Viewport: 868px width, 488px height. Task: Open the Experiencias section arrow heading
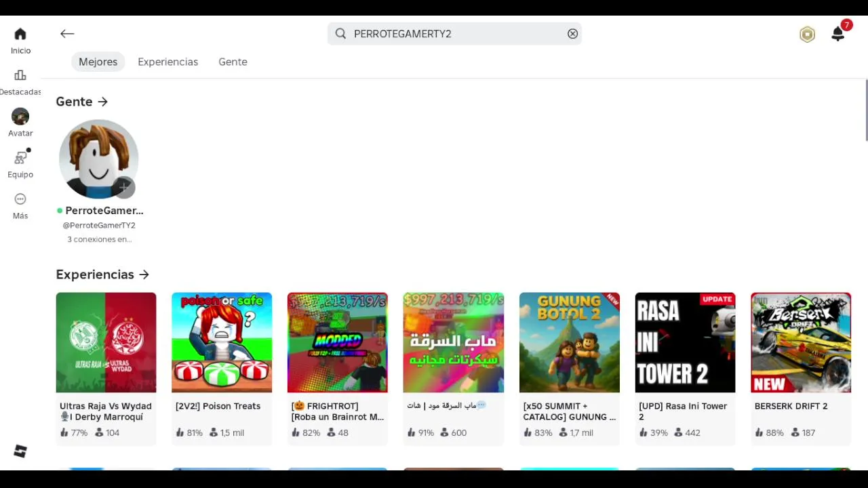pos(102,274)
